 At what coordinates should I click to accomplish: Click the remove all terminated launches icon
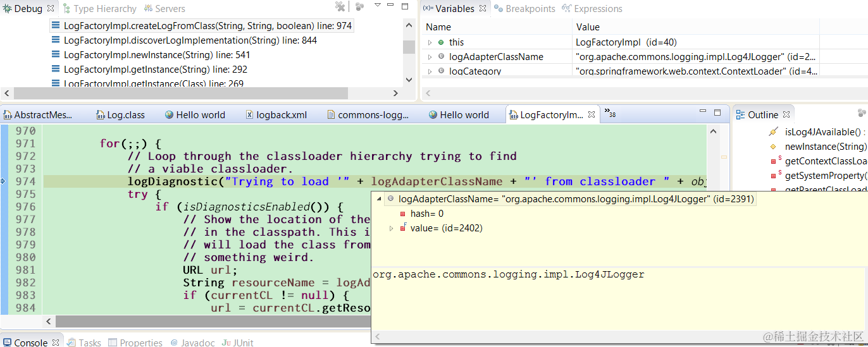340,6
